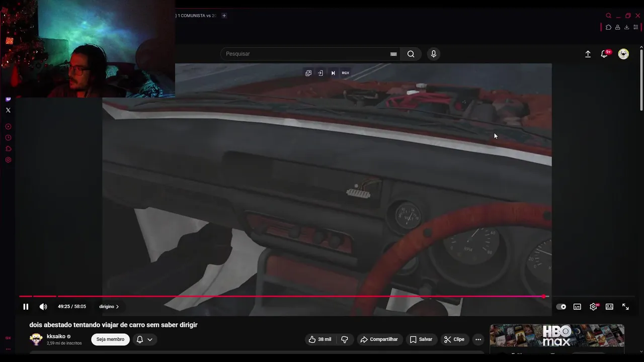Pause the video with the pause button
The width and height of the screenshot is (644, 362).
click(26, 307)
